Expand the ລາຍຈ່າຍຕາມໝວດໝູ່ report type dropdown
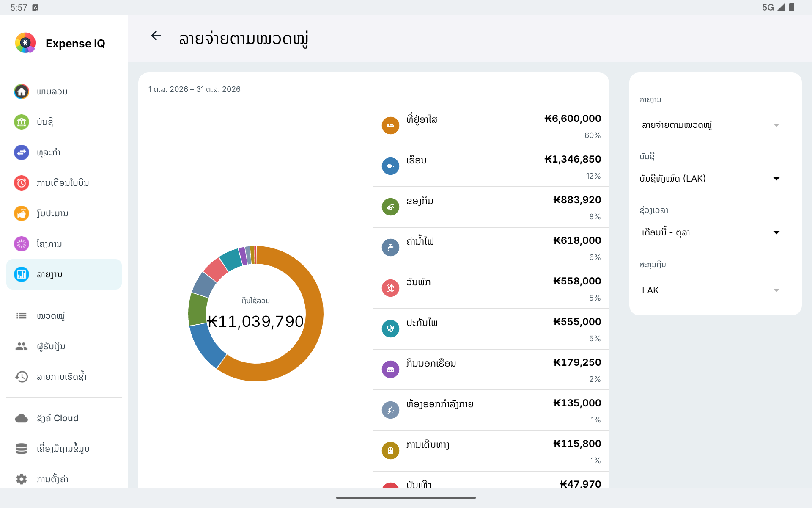 [710, 125]
